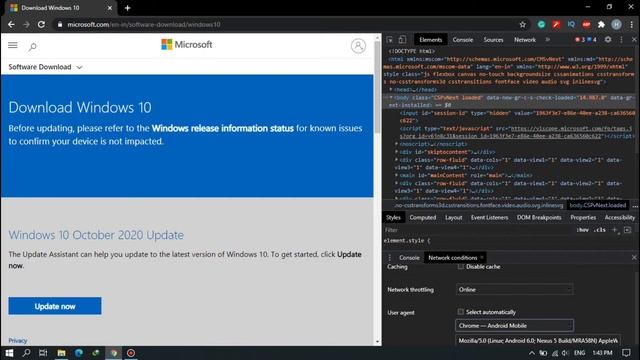Open a new browser tab
The width and height of the screenshot is (640, 360).
pyautogui.click(x=127, y=8)
